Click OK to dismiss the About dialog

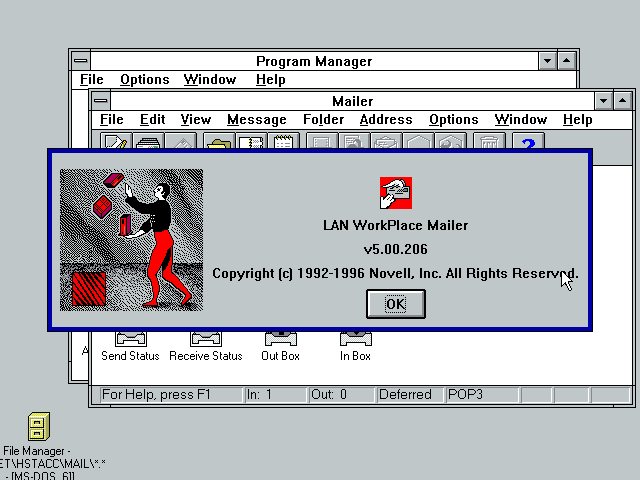click(396, 304)
